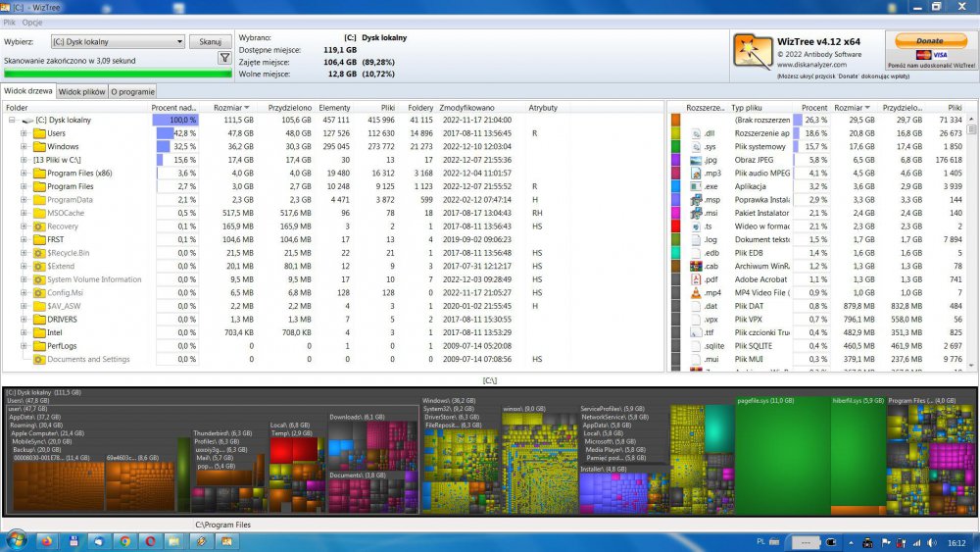Open the Plik menu

pos(9,22)
